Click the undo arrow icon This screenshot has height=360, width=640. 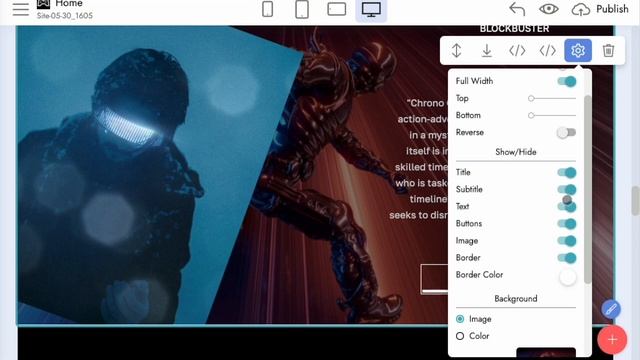(x=517, y=9)
